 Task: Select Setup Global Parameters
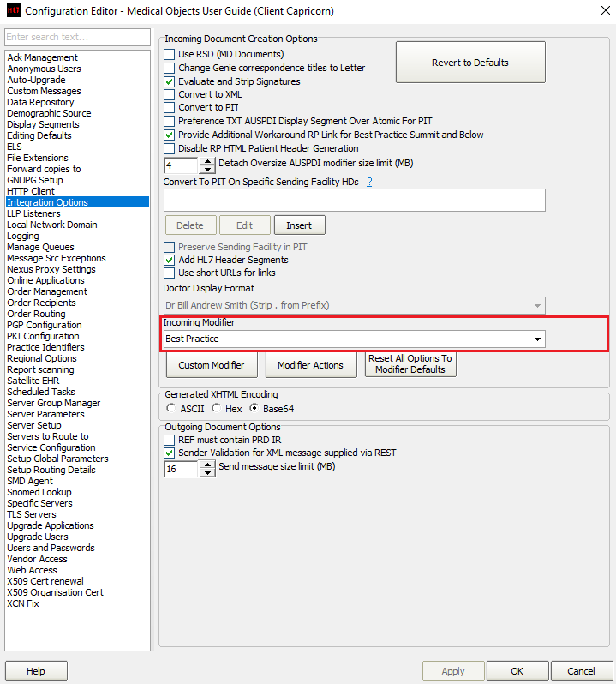(57, 459)
